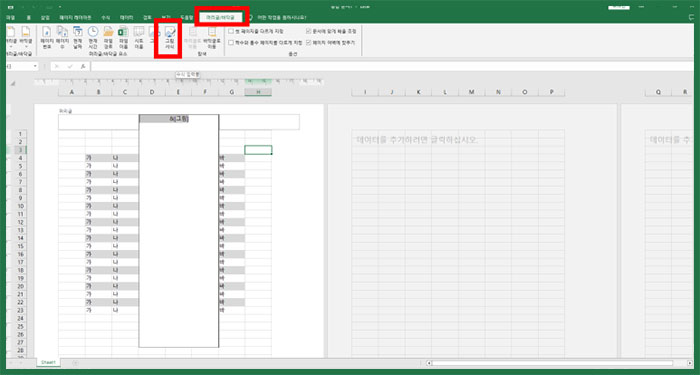The height and width of the screenshot is (375, 700).
Task: Click the formula bar enter checkmark icon
Action: (70, 66)
